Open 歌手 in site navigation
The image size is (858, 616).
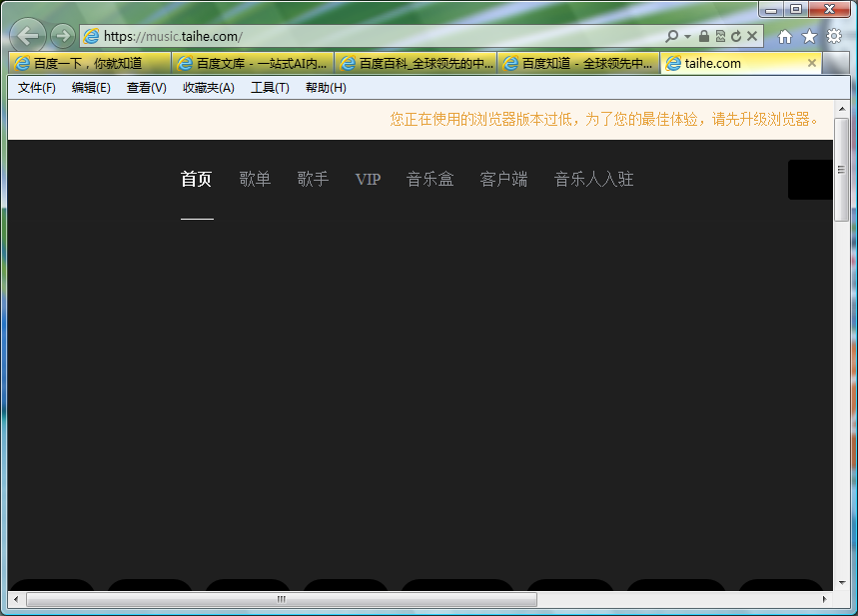coord(313,179)
